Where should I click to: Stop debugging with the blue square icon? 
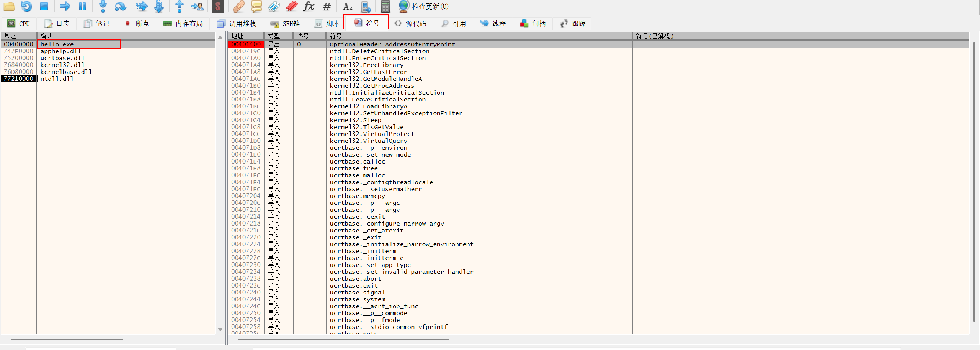(44, 6)
